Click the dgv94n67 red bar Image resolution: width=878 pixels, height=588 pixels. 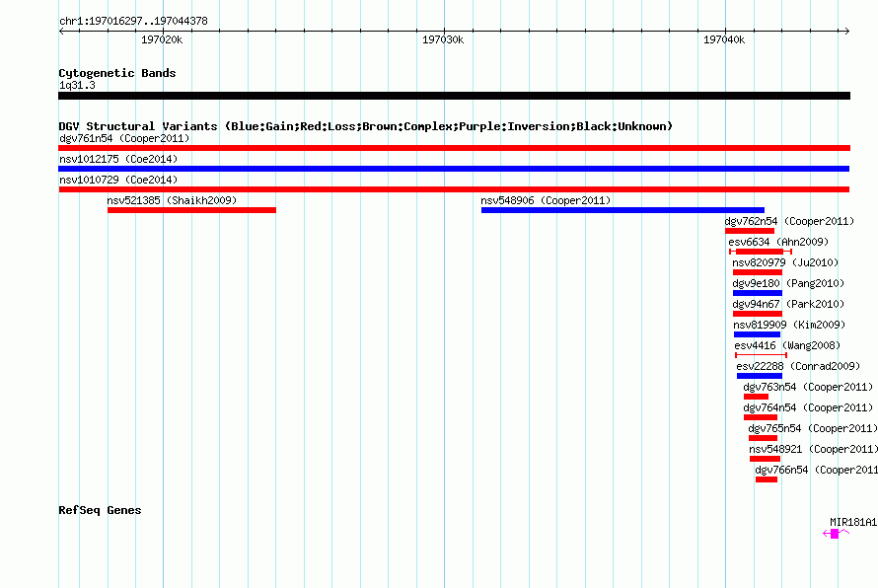758,314
